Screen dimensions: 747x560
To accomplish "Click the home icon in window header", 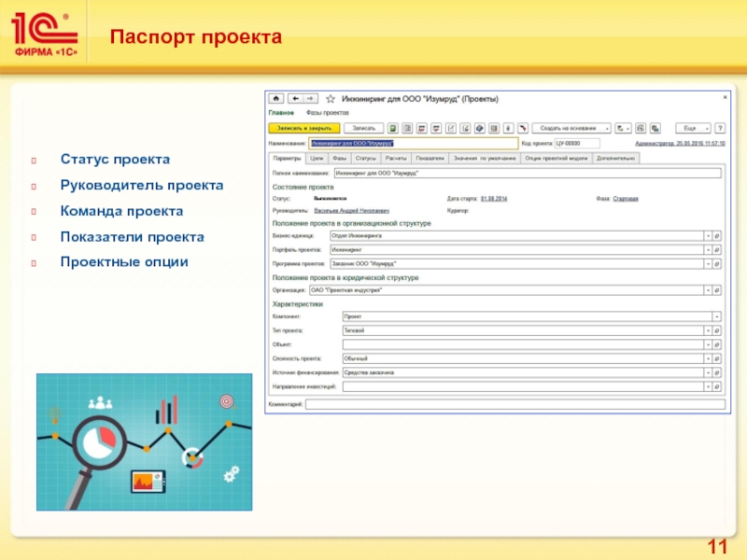I will point(275,98).
